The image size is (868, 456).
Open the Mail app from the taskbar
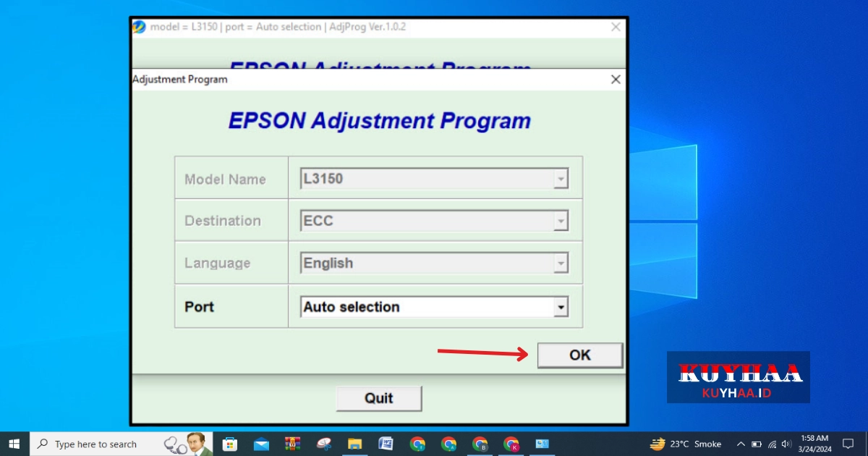click(261, 444)
